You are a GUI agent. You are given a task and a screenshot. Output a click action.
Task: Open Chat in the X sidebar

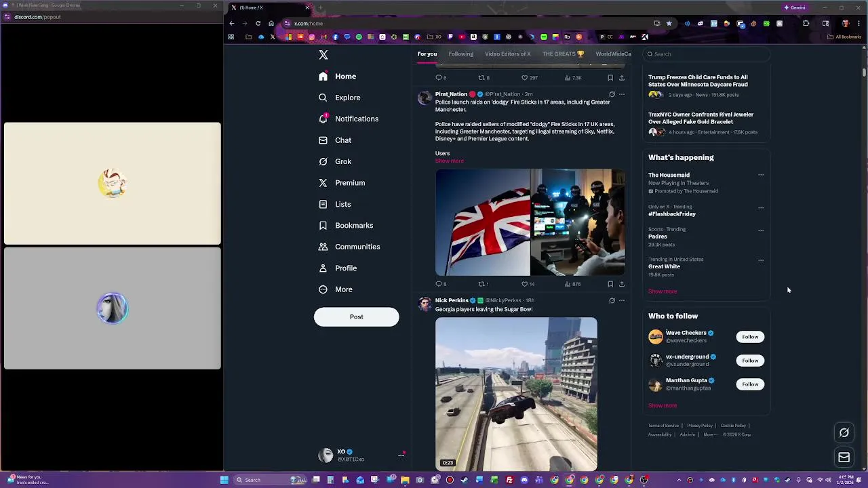(x=335, y=140)
